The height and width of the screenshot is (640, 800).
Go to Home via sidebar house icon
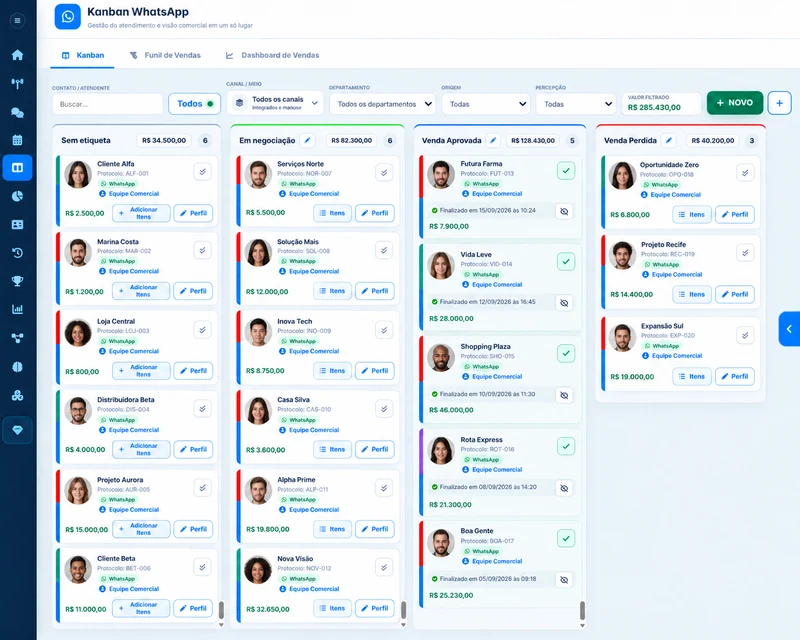[17, 55]
